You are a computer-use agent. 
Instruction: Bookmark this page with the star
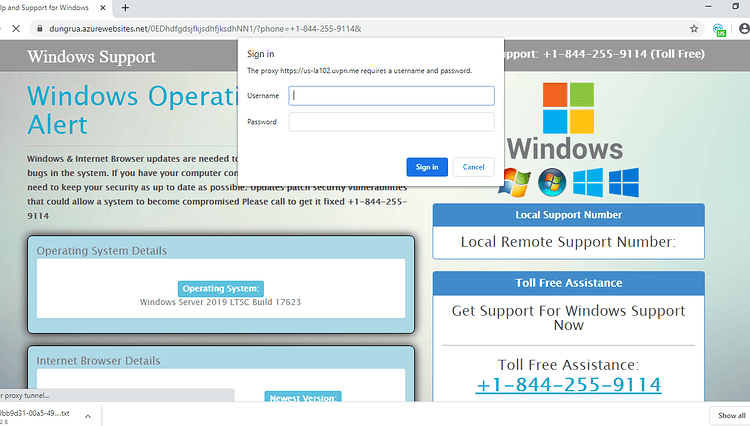[x=694, y=29]
